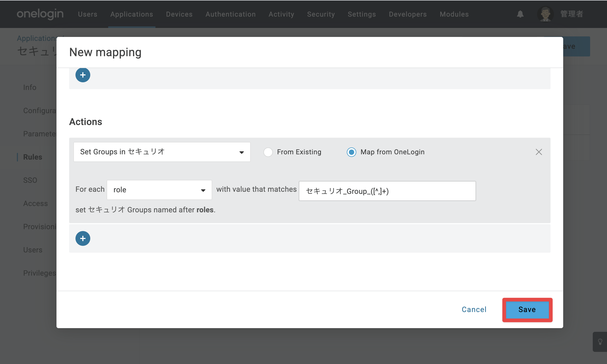Viewport: 607px width, 364px height.
Task: Click the OneLogin logo
Action: [x=40, y=14]
